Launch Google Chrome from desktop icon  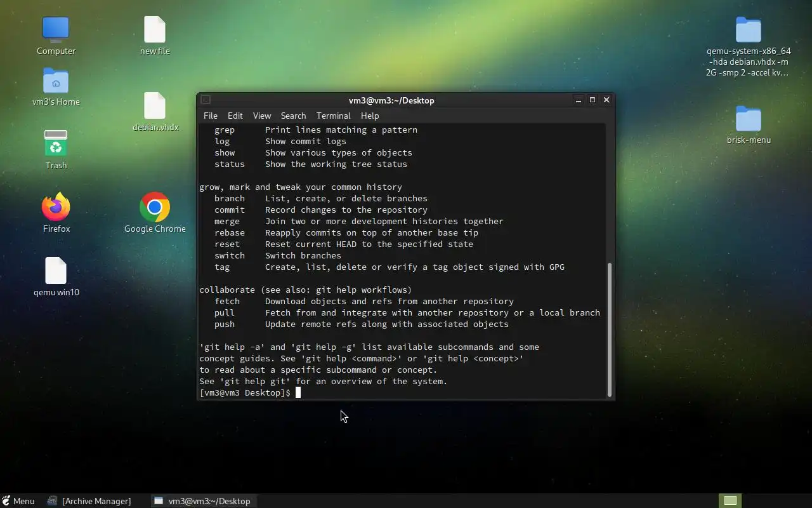coord(155,213)
